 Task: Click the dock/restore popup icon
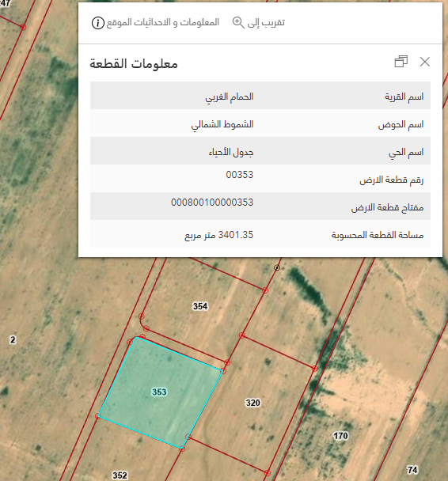401,62
